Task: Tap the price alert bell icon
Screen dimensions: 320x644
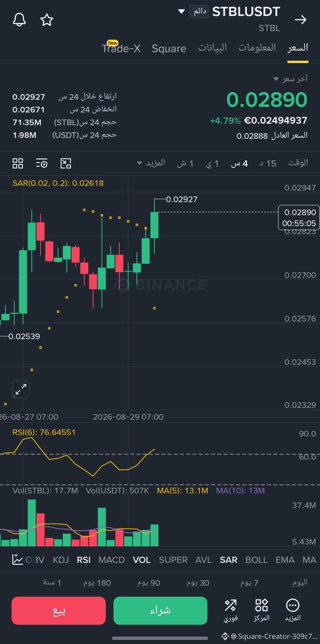Action: [19, 20]
